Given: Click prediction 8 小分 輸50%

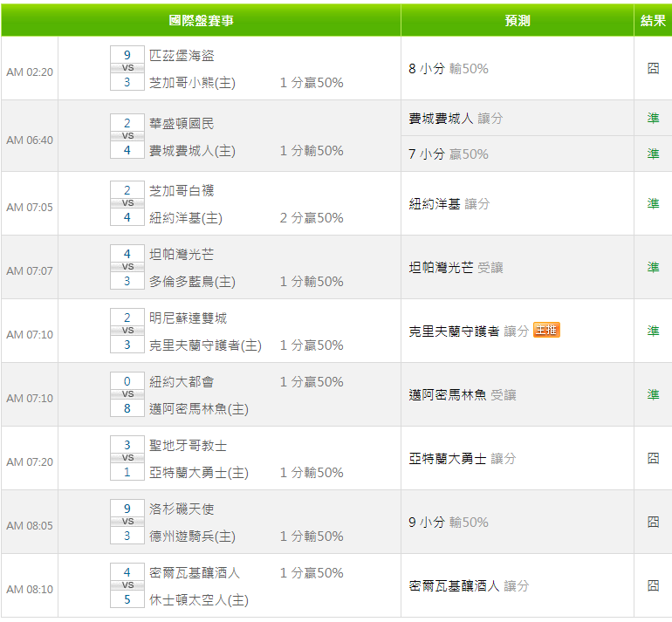Looking at the screenshot, I should (x=449, y=69).
